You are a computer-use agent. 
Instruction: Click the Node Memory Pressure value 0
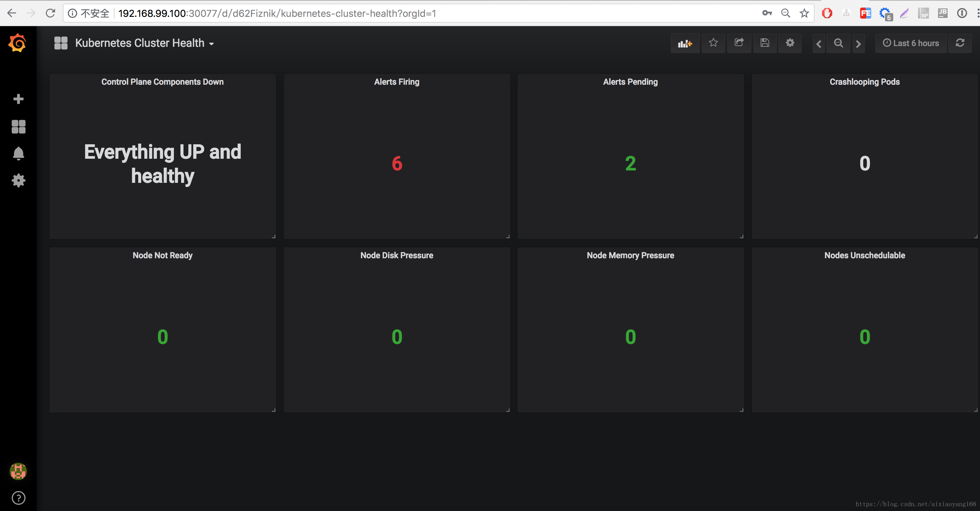point(630,337)
